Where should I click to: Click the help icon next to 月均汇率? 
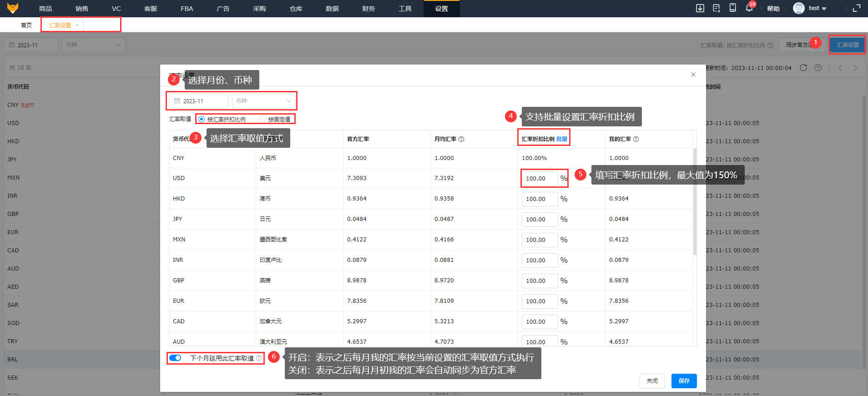pos(461,139)
